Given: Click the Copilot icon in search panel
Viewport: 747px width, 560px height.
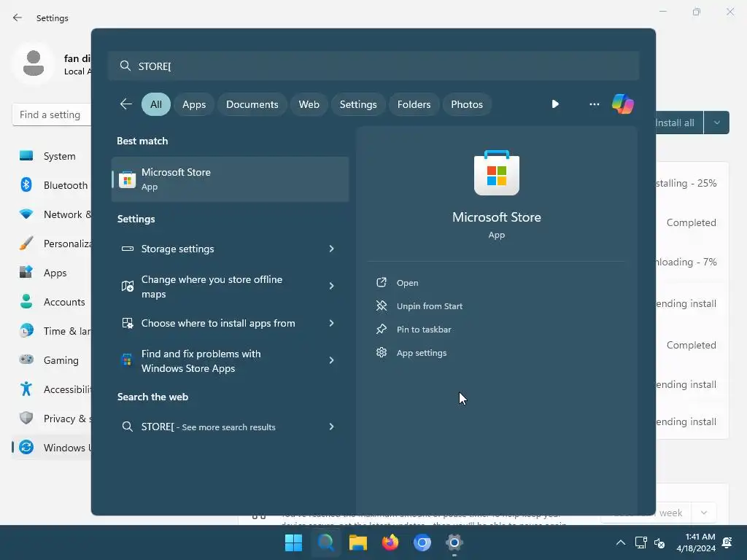Looking at the screenshot, I should [x=623, y=104].
